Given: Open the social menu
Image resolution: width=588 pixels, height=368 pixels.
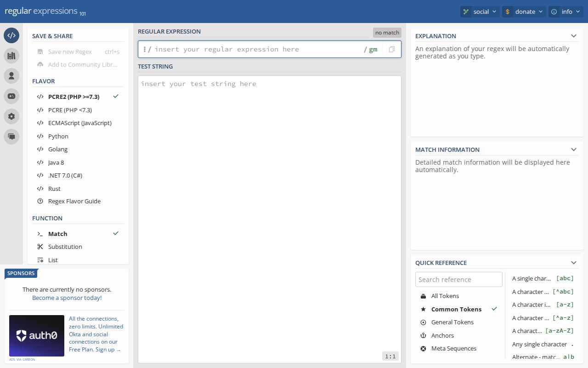Looking at the screenshot, I should 479,11.
